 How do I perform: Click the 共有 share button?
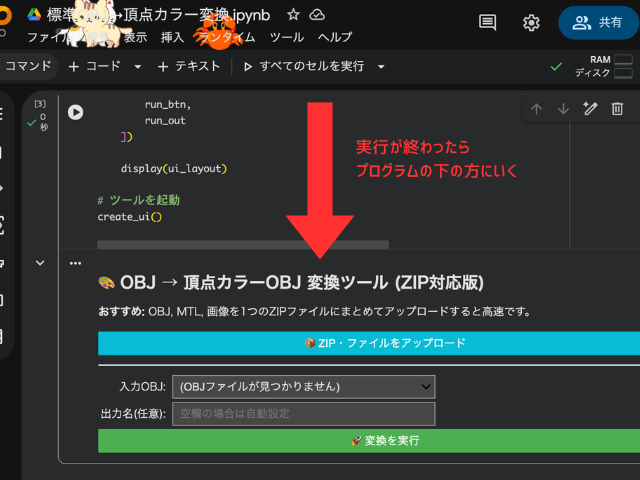click(598, 22)
